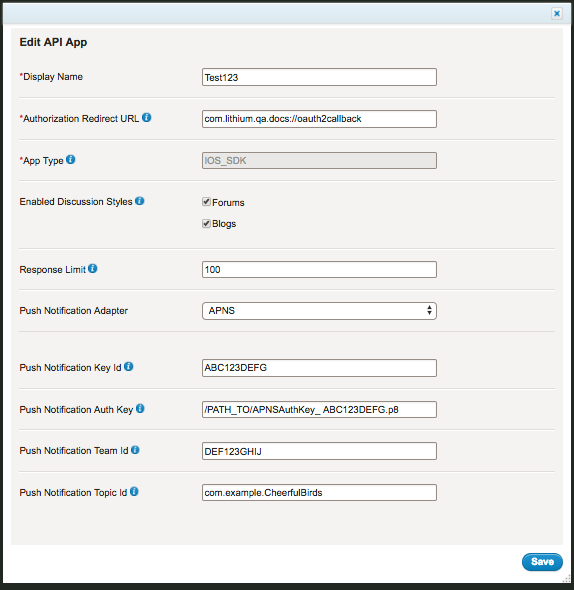Toggle the Blogs checkbox
The width and height of the screenshot is (574, 590).
[206, 224]
